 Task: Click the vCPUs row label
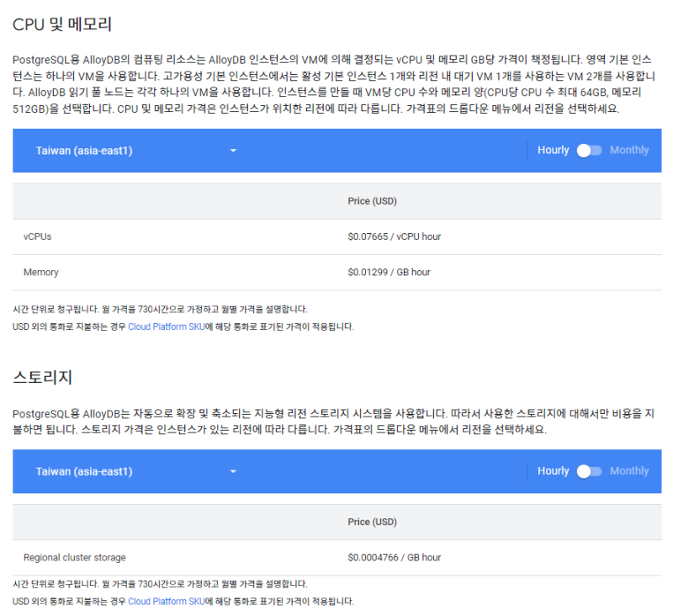pos(37,236)
